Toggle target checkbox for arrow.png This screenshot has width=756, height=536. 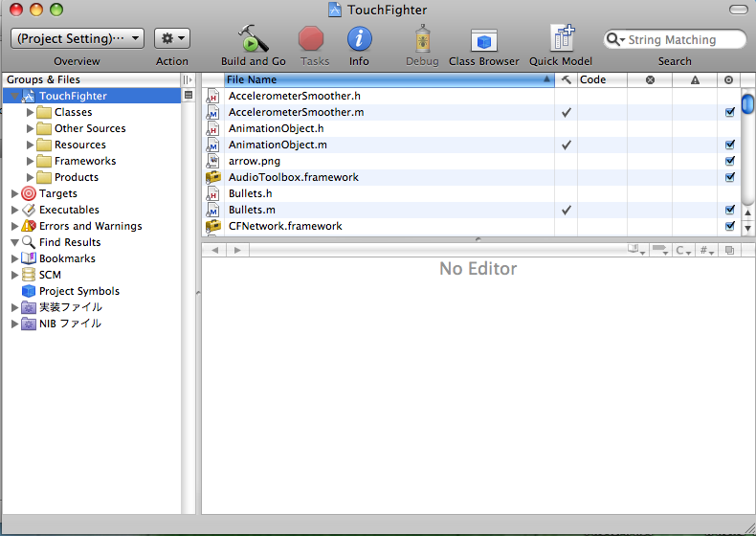pyautogui.click(x=730, y=161)
